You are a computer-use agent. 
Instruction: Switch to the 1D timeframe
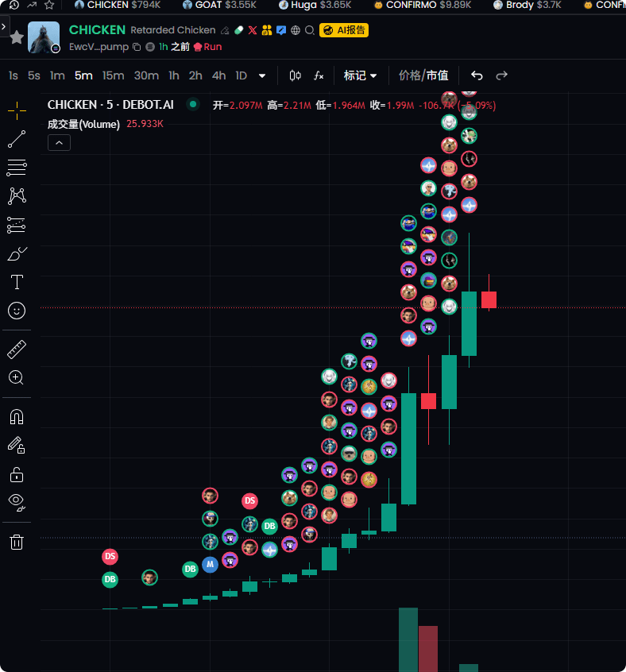tap(242, 75)
